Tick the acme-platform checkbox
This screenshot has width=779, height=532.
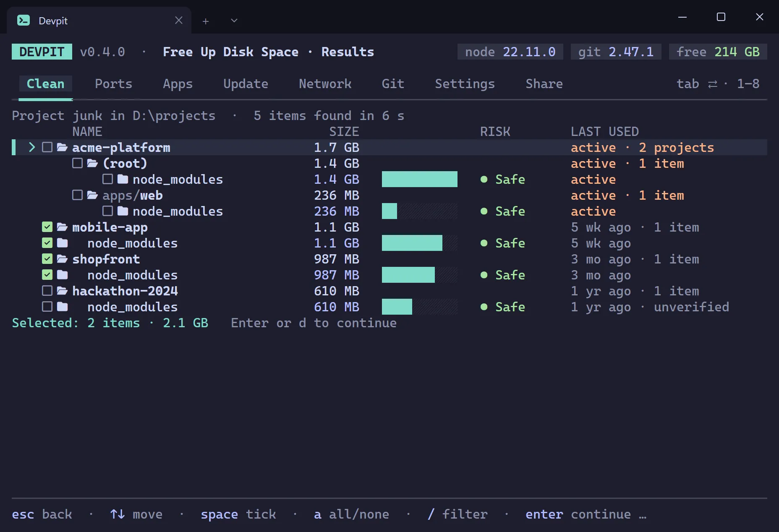coord(47,147)
